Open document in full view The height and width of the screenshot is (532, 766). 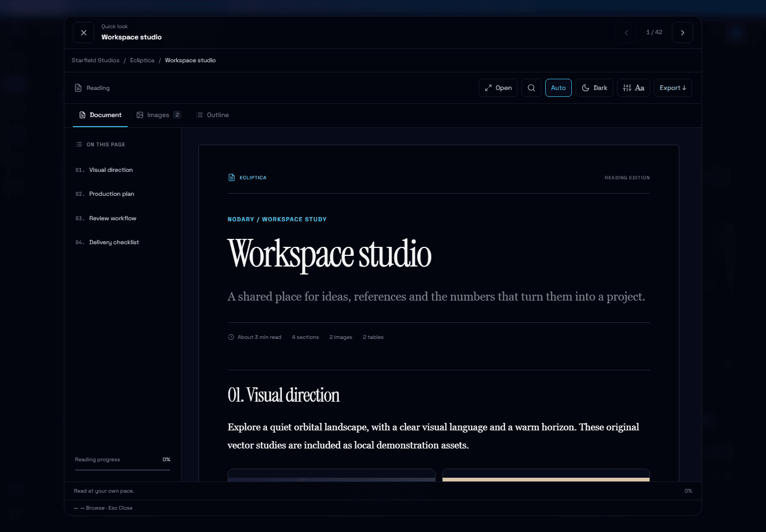498,88
